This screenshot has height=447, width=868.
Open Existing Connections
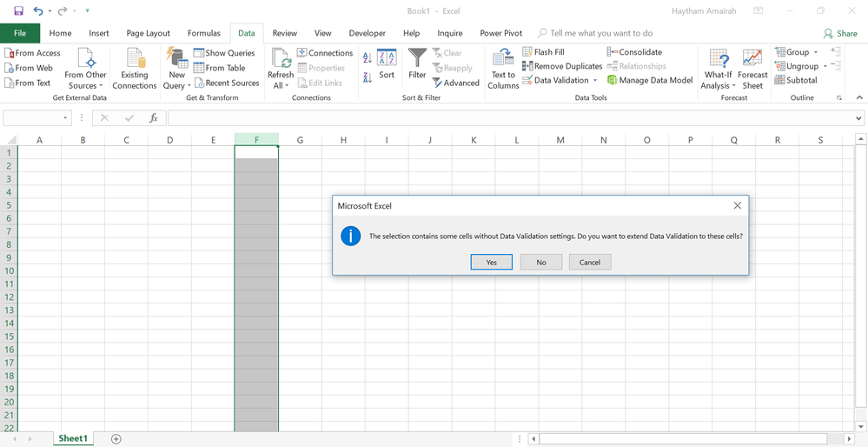[135, 69]
